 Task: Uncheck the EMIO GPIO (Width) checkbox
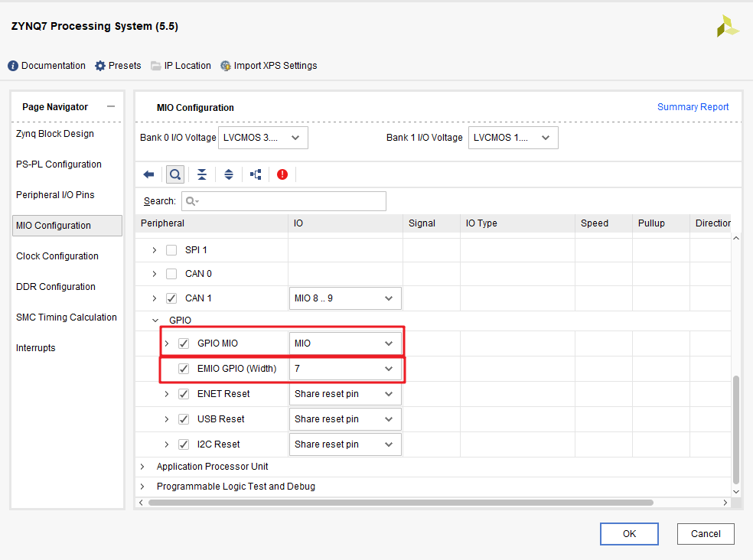(x=184, y=369)
